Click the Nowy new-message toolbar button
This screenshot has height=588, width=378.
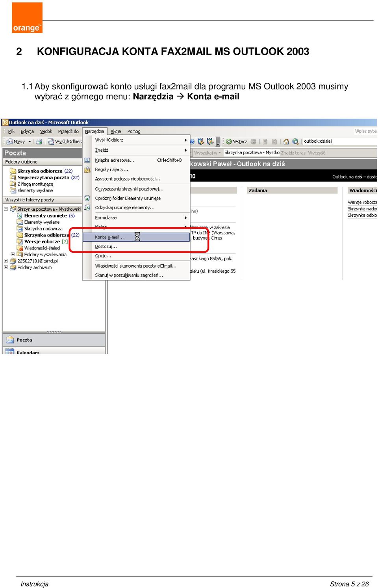(x=16, y=141)
